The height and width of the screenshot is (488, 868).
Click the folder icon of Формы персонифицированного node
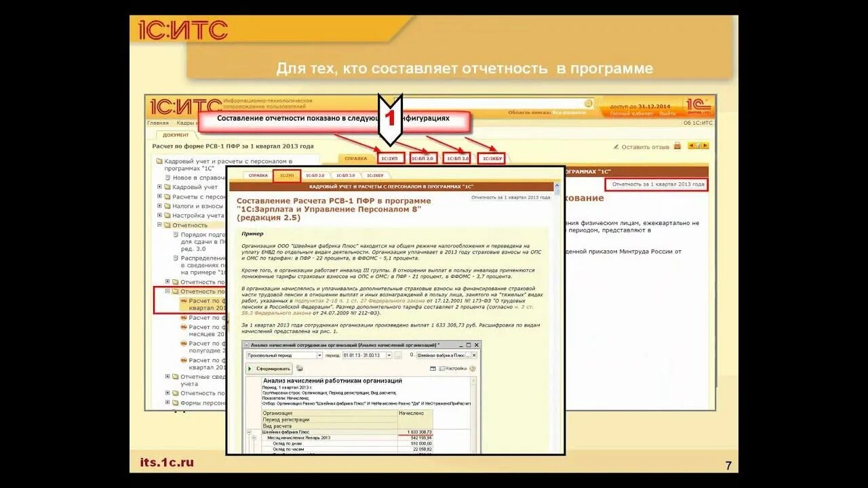(175, 403)
